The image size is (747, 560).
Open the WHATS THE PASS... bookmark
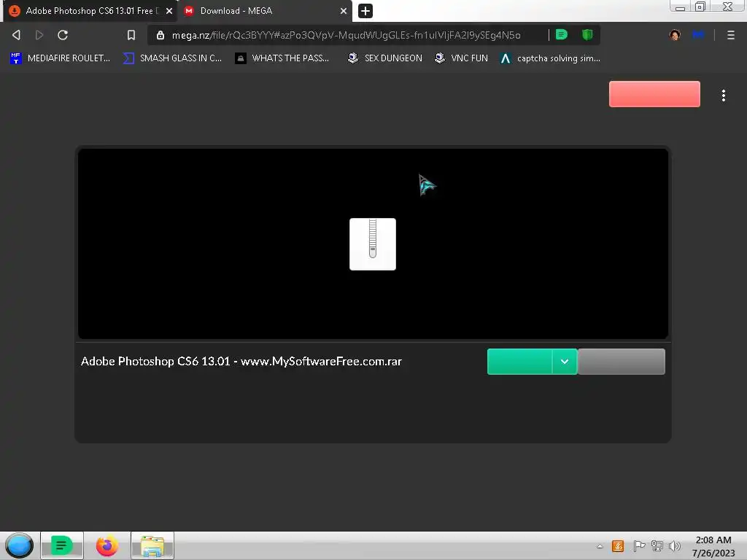click(x=282, y=58)
